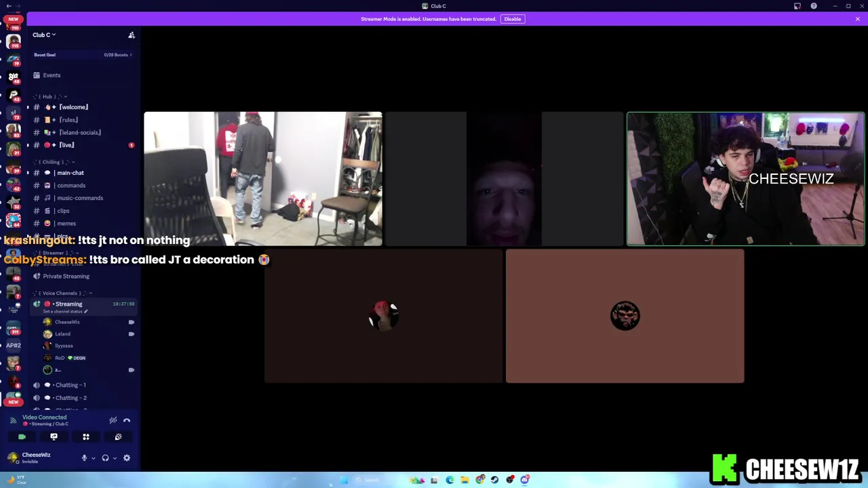Open Microsoft Edge from taskbar
Screen dimensions: 868x488
(450, 480)
